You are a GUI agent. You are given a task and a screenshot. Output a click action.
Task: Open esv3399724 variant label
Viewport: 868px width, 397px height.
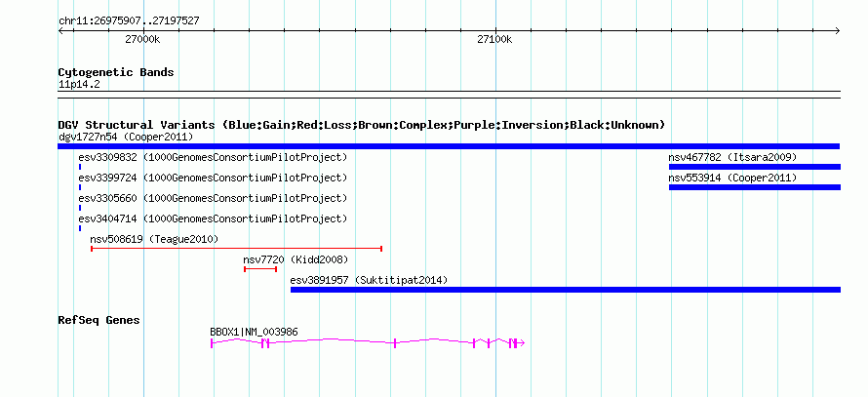213,178
